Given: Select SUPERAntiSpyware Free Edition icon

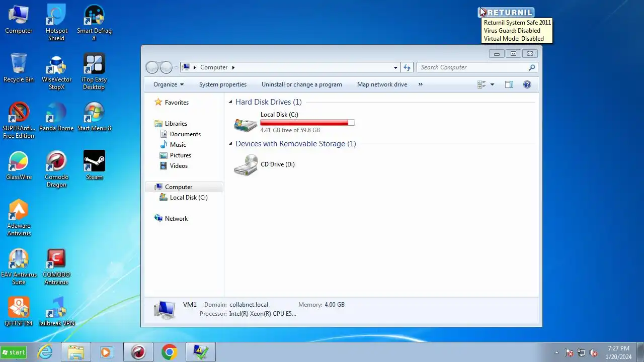Looking at the screenshot, I should pyautogui.click(x=19, y=121).
